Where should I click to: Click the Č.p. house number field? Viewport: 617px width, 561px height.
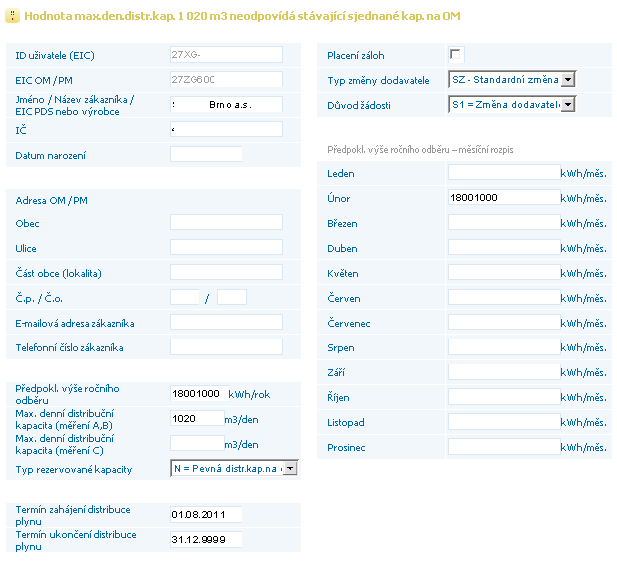pos(185,297)
